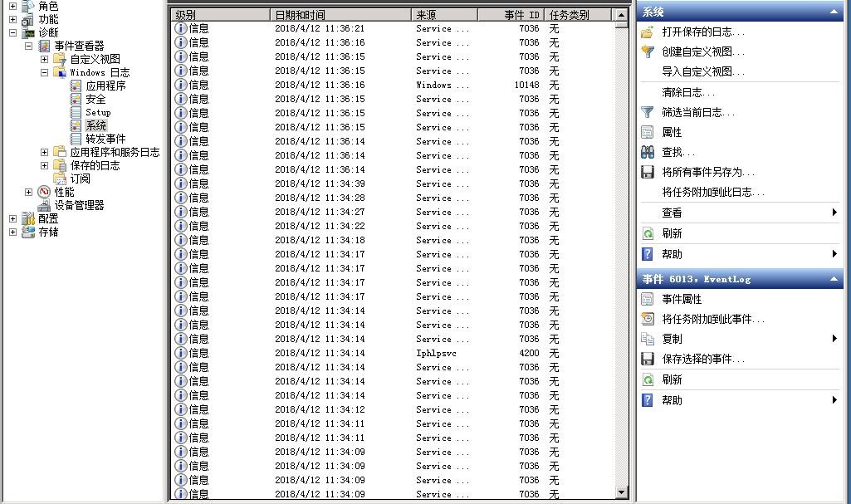Expand the 性能 tree node

(28, 192)
